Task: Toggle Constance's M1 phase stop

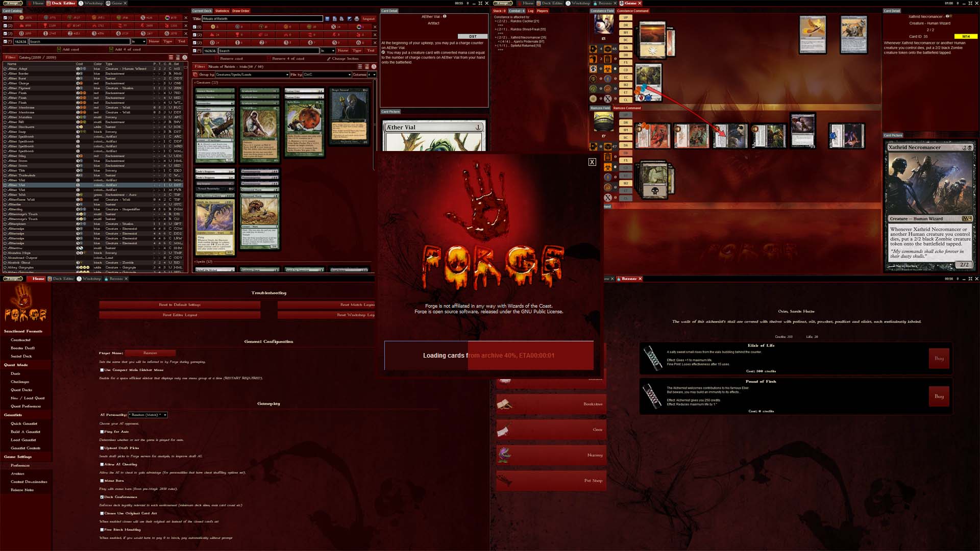Action: click(x=625, y=32)
